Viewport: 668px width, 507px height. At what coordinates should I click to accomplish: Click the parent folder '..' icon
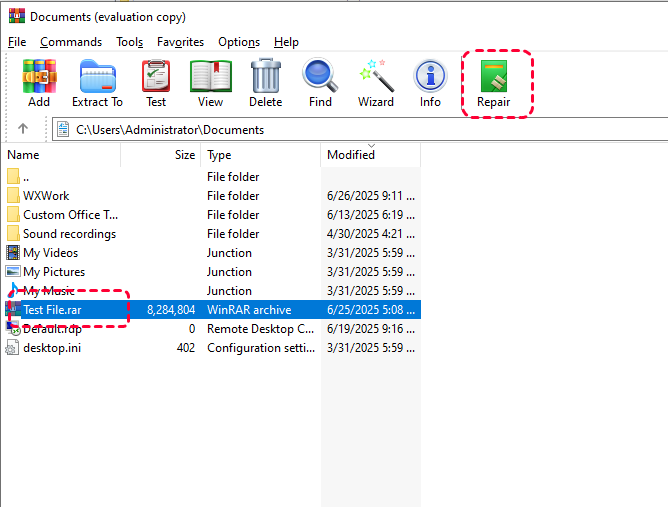coord(13,176)
